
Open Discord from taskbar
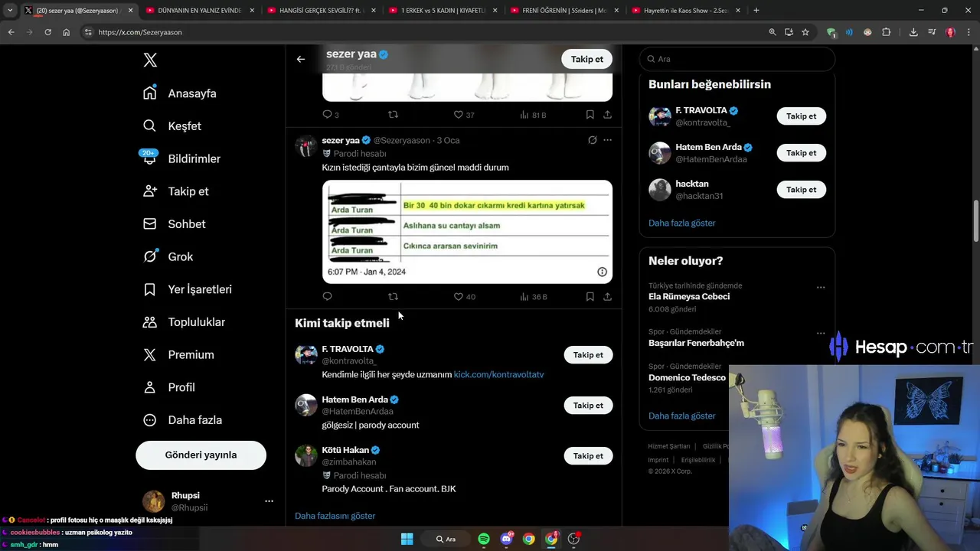[506, 539]
